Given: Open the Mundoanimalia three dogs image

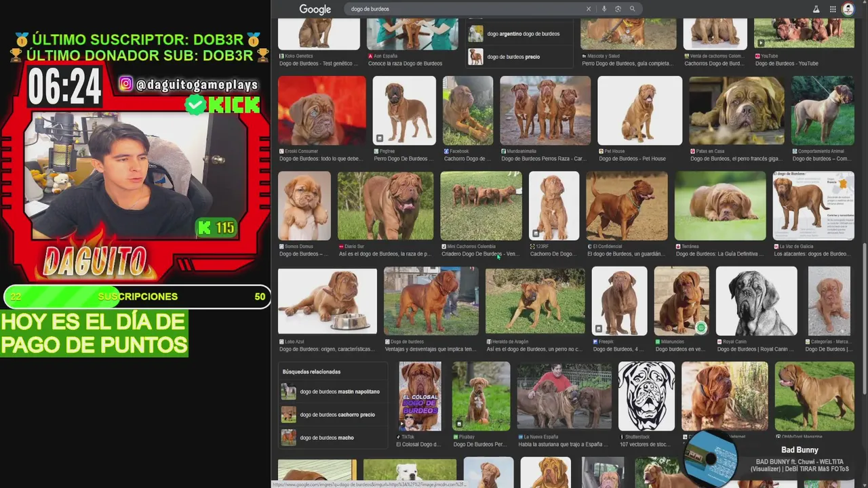Looking at the screenshot, I should pos(545,110).
